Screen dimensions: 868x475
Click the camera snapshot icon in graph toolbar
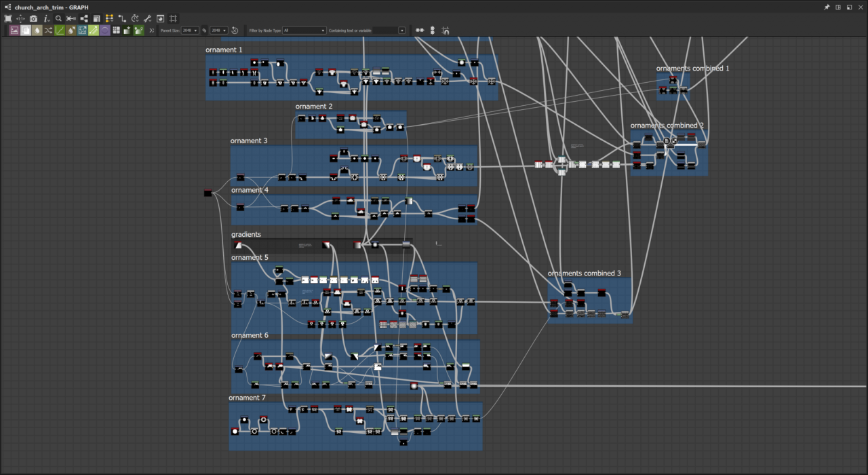click(33, 18)
